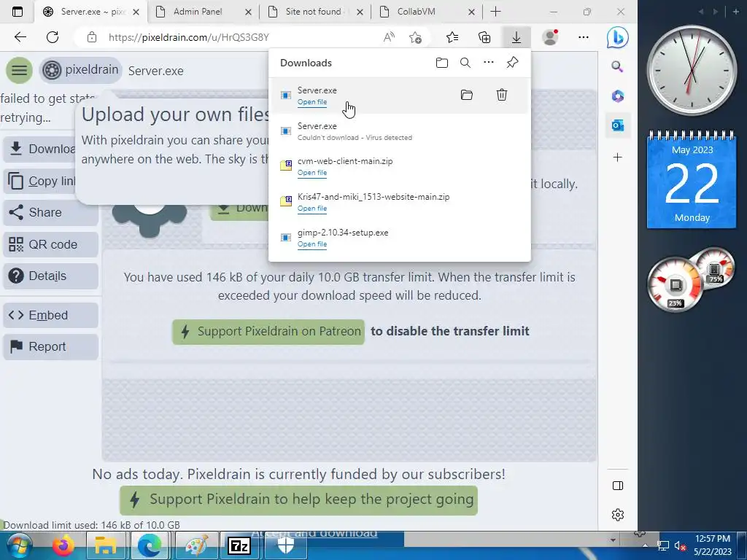Pin the Downloads panel
The image size is (747, 560).
[512, 63]
